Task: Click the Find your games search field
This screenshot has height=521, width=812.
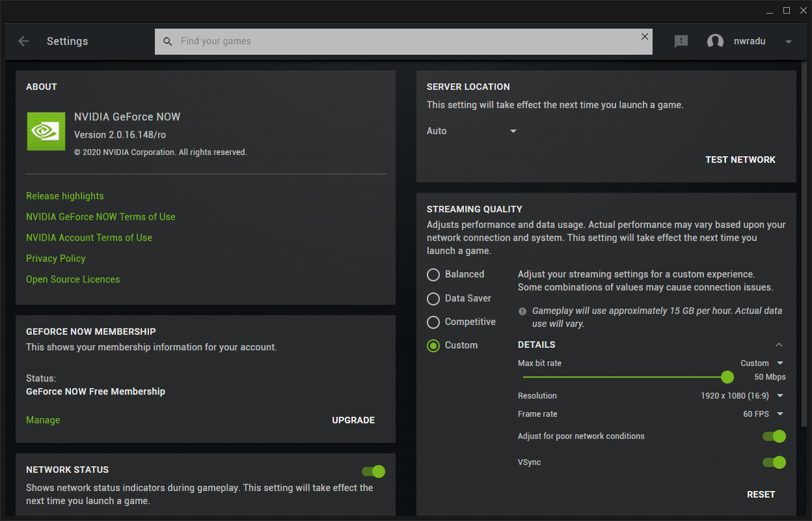Action: coord(403,41)
